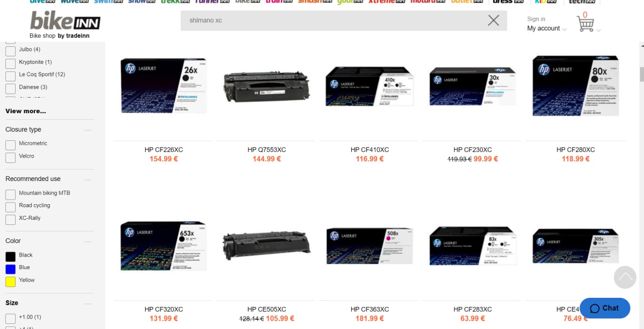Open the shopping cart icon
Viewport: 644px width, 329px height.
click(585, 24)
